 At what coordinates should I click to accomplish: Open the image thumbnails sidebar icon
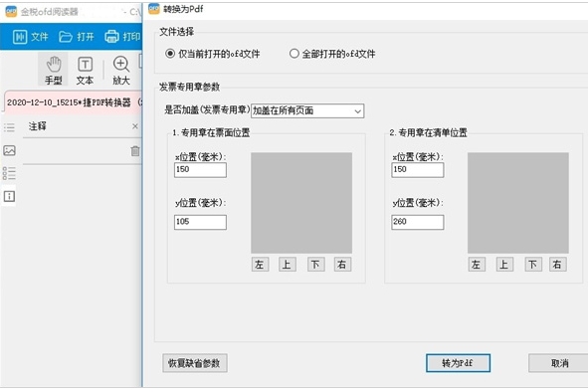coord(9,150)
